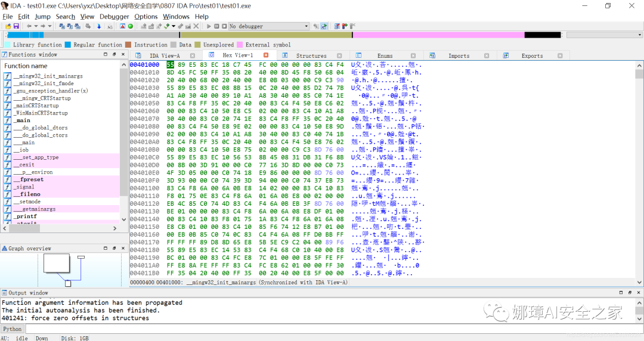This screenshot has width=644, height=341.
Task: Stop the debugger process square button
Action: click(x=224, y=26)
